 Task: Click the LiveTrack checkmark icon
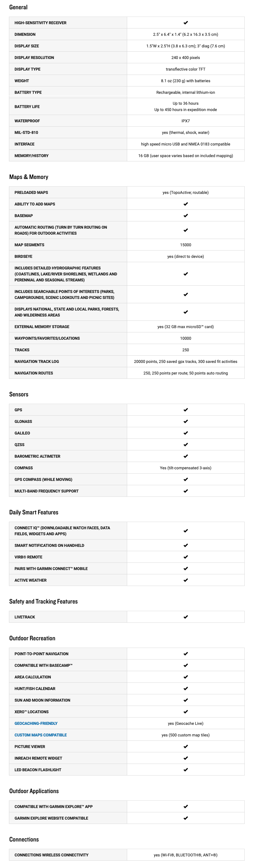click(x=185, y=617)
